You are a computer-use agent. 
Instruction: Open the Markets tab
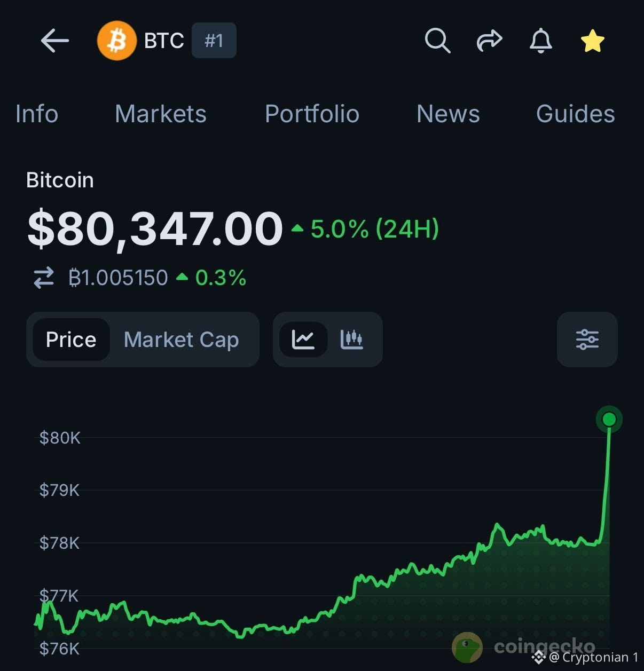(161, 114)
